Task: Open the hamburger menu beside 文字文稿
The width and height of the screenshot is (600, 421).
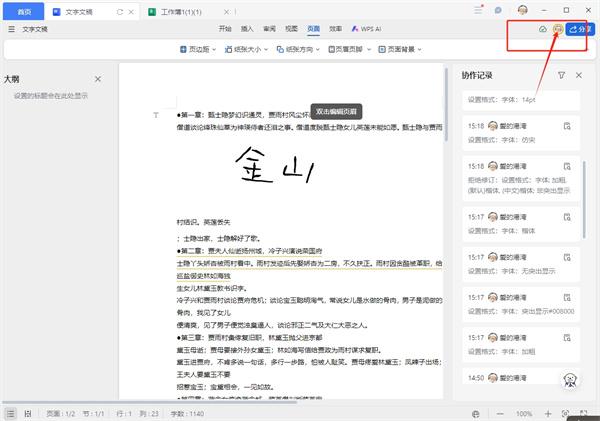Action: click(10, 30)
